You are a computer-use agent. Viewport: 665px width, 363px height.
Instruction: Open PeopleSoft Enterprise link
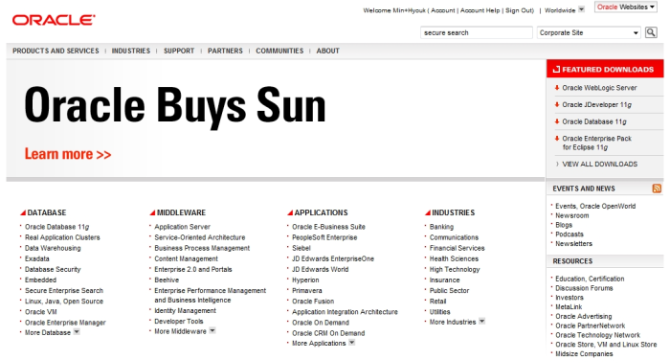(324, 237)
